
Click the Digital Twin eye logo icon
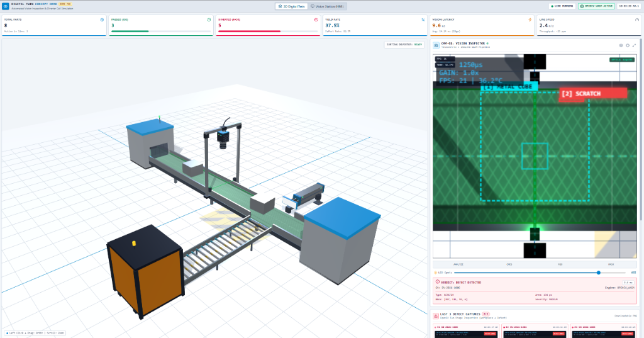5,6
